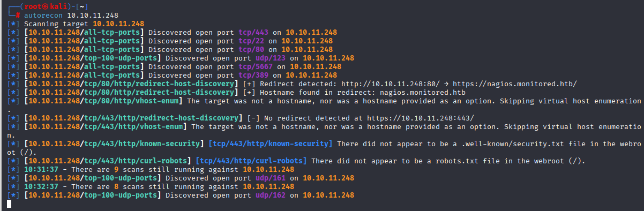This screenshot has width=644, height=211.
Task: Click the 10:31:37 timestamp
Action: [41, 169]
